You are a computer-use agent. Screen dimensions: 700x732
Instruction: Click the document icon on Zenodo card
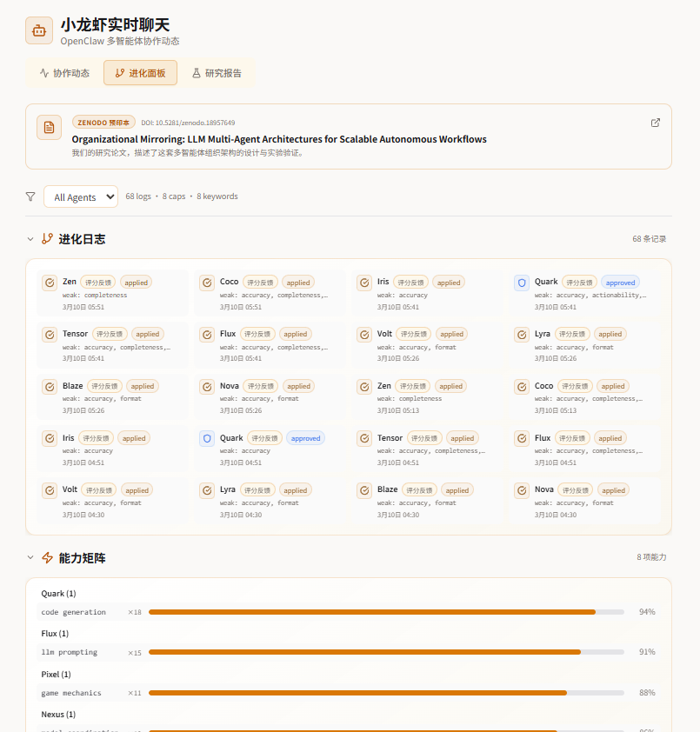point(49,127)
